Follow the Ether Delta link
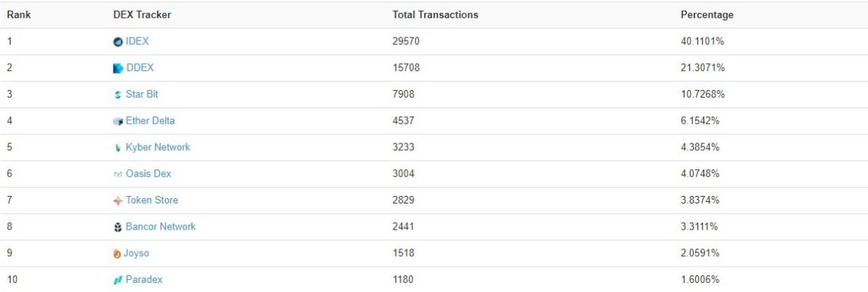This screenshot has width=868, height=292. pos(150,120)
